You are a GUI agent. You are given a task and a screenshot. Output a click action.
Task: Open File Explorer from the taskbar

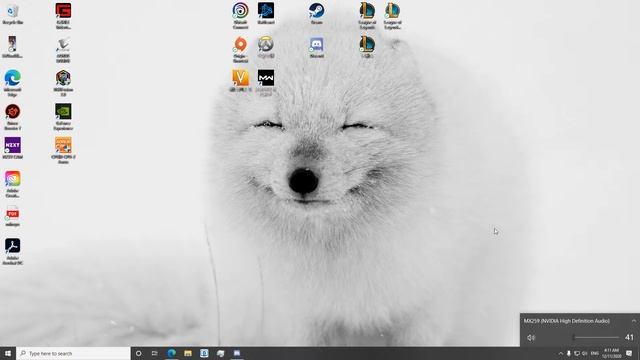[x=188, y=353]
